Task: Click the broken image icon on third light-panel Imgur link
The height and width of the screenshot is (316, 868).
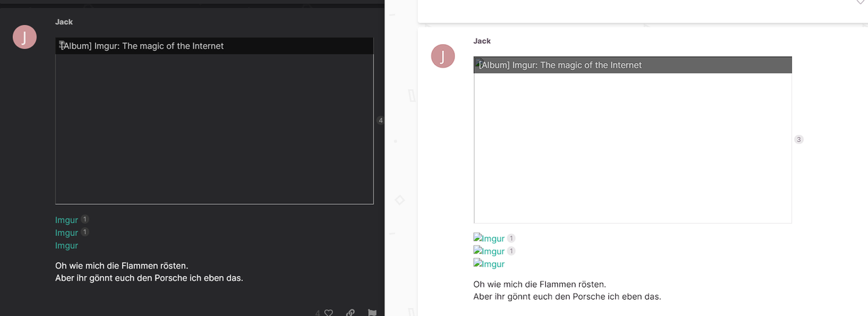Action: point(477,263)
